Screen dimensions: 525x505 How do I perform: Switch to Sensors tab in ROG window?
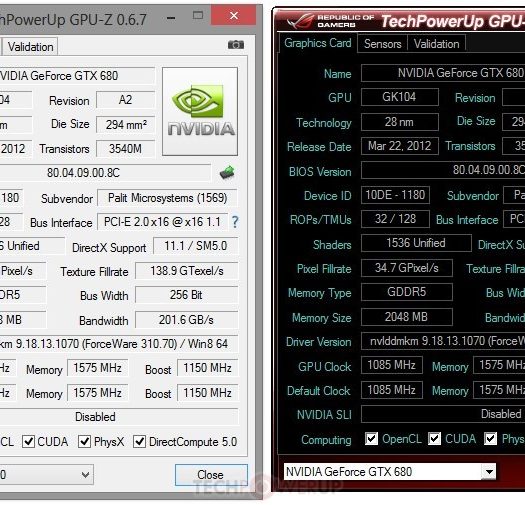382,44
